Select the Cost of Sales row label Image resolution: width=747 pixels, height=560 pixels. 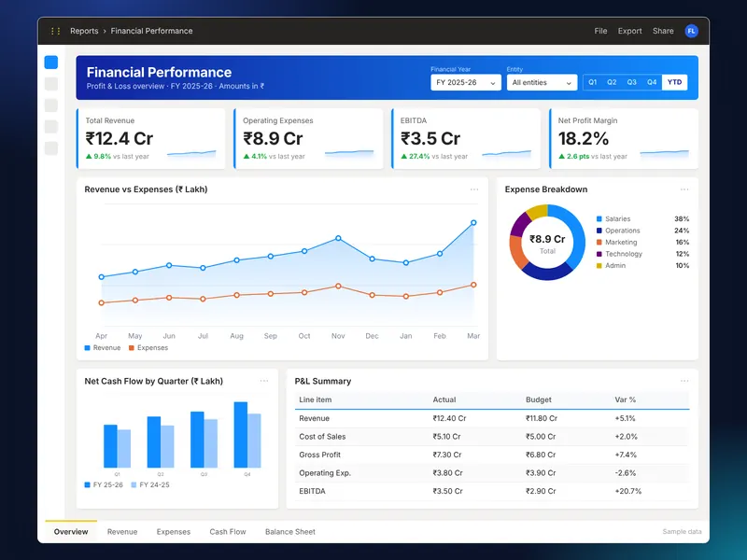click(x=322, y=437)
